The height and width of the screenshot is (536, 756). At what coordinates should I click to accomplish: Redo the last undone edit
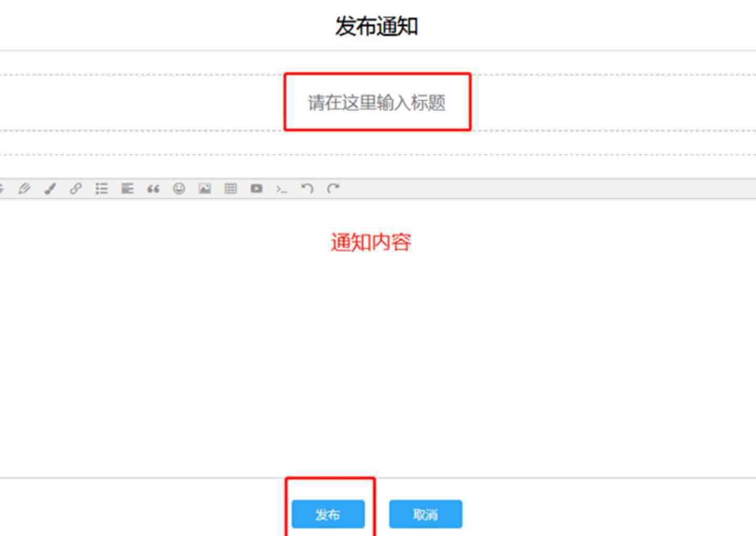click(x=333, y=189)
